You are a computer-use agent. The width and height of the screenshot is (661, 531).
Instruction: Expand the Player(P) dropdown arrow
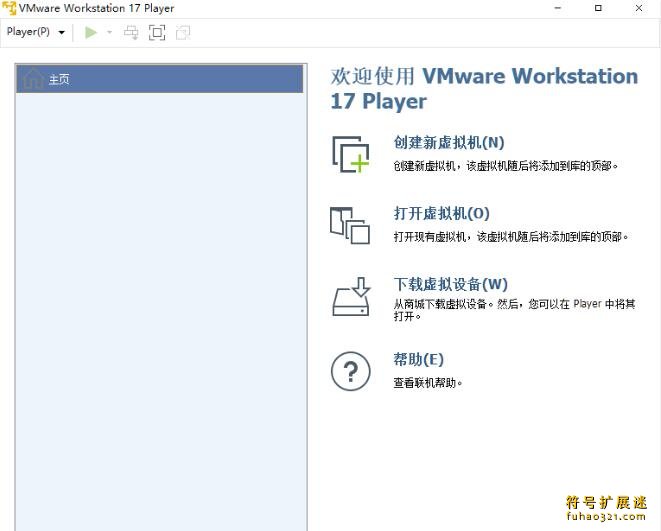(62, 32)
